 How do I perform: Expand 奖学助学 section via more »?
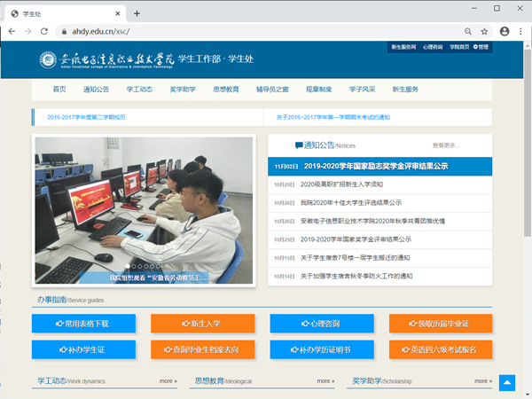pos(482,380)
